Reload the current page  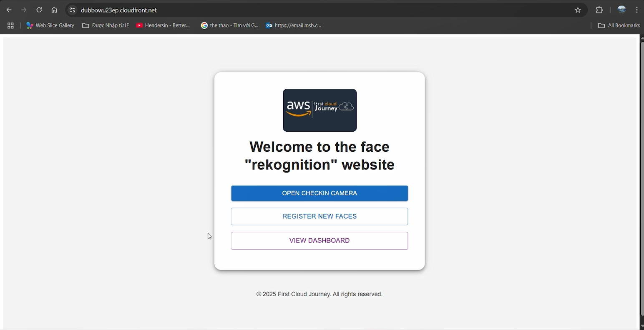tap(39, 10)
